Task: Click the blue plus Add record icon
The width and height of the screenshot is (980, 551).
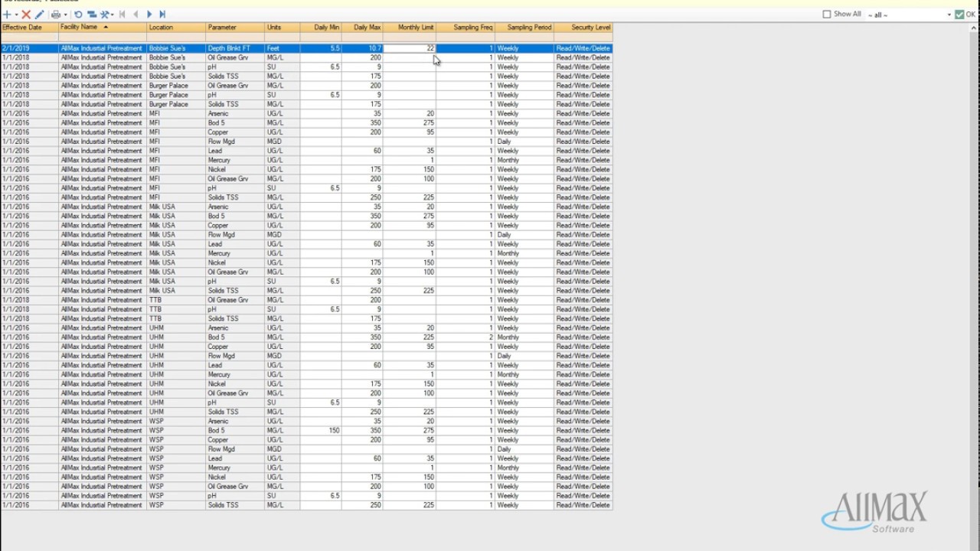Action: coord(8,15)
